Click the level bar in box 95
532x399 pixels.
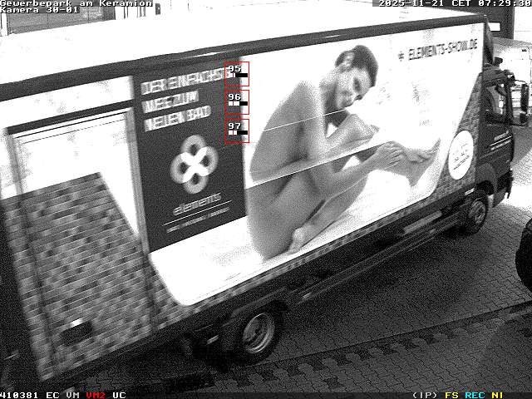point(238,76)
